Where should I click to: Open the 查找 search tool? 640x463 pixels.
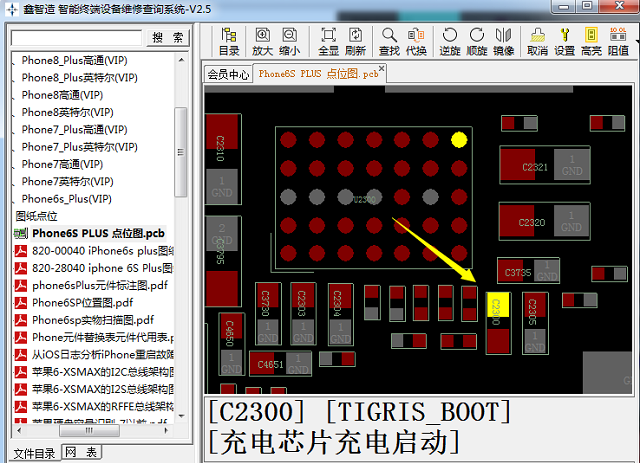[x=389, y=41]
